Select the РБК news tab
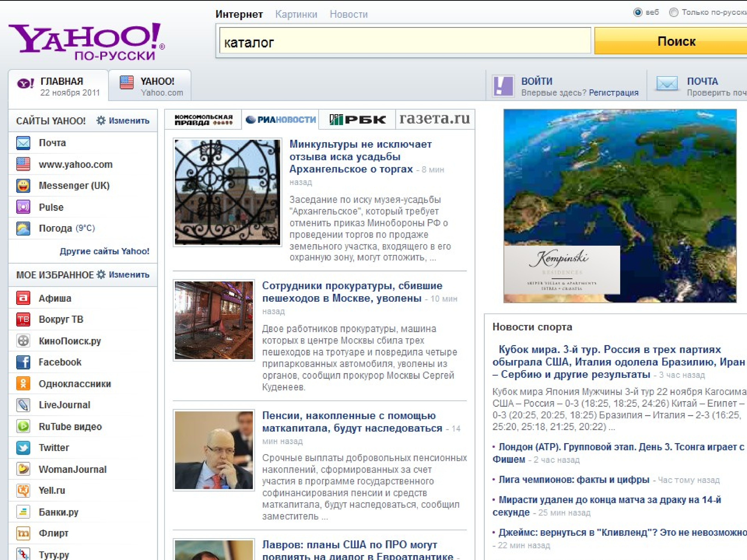This screenshot has height=560, width=747. pyautogui.click(x=357, y=119)
